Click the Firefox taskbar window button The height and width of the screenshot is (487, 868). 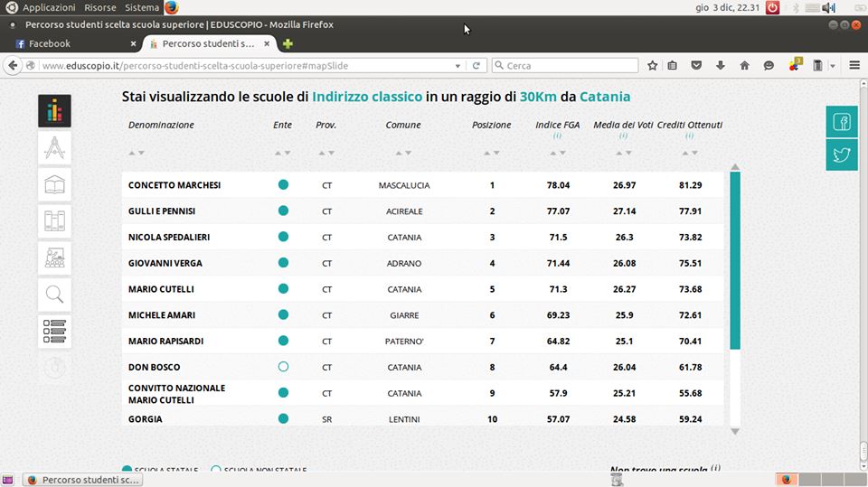pyautogui.click(x=83, y=480)
